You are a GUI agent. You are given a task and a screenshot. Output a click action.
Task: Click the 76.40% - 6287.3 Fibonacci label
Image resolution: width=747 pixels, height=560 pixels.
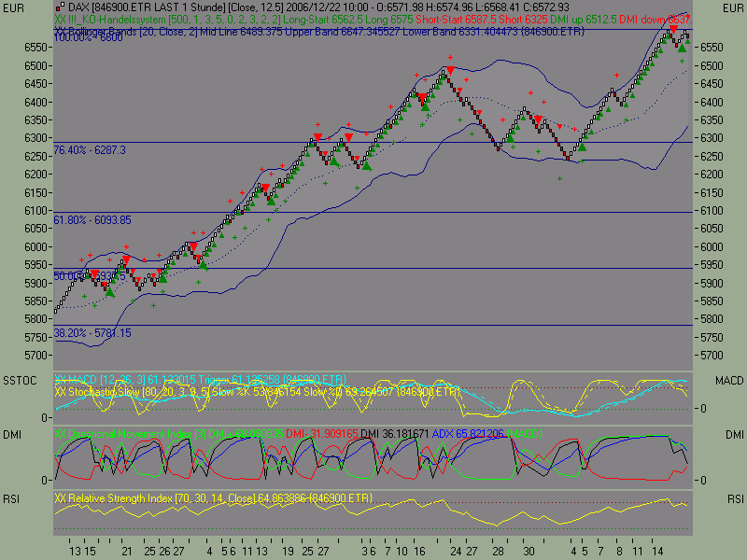[90, 150]
